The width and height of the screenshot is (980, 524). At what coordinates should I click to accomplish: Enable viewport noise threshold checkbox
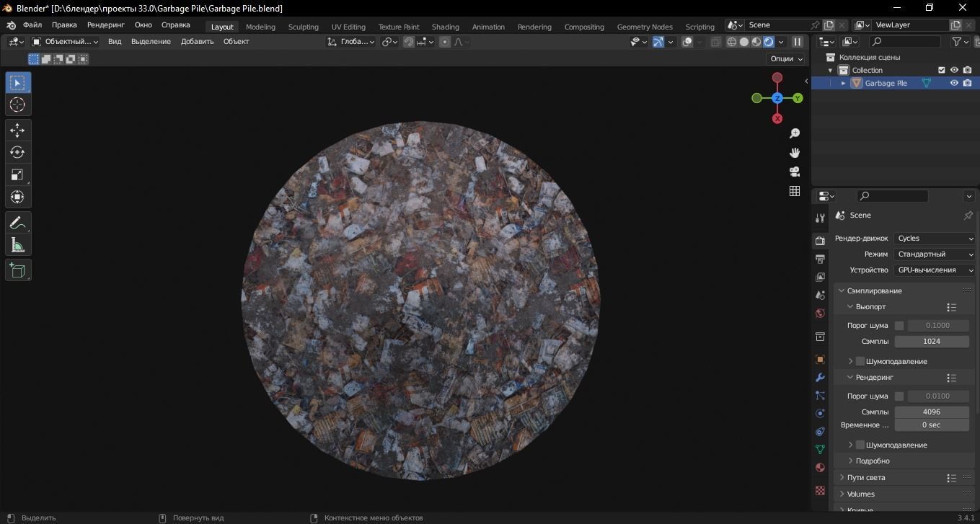click(x=899, y=326)
